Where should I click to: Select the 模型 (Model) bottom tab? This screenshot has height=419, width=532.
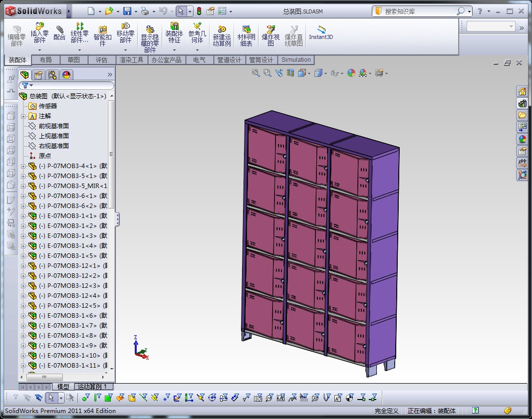(63, 387)
